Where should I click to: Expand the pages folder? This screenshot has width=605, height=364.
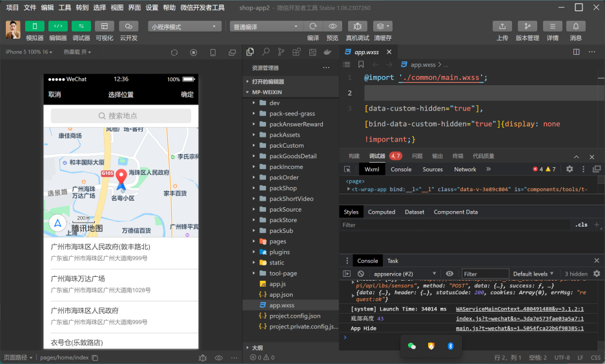(291, 241)
